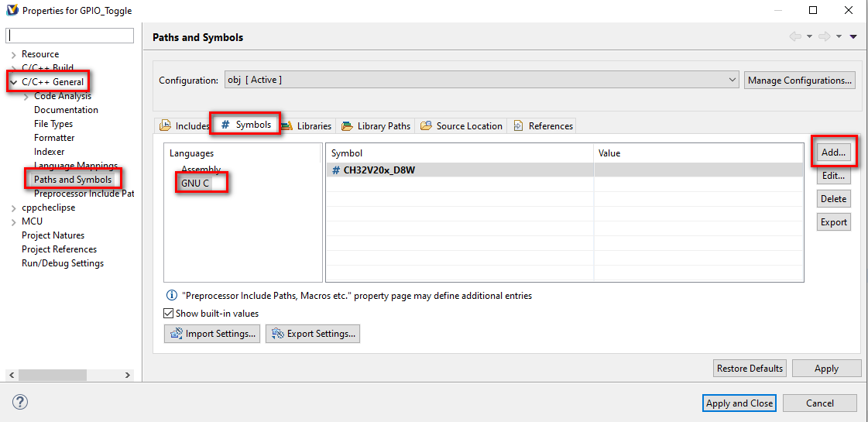The width and height of the screenshot is (868, 422).
Task: Select Project Natures in the tree
Action: [x=53, y=235]
